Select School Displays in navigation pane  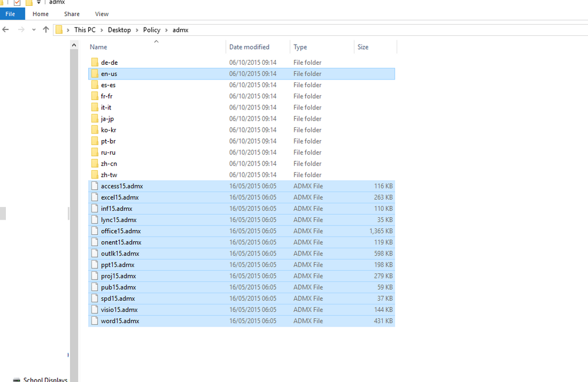click(x=45, y=380)
